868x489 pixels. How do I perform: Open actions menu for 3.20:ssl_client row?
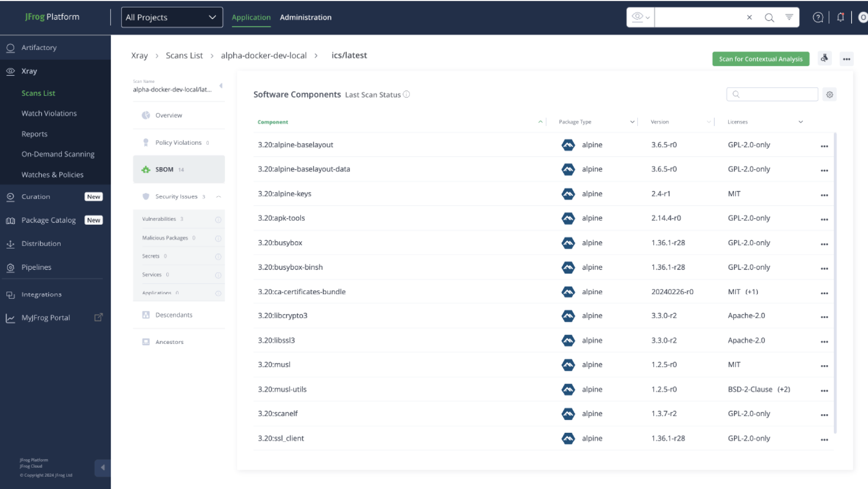click(824, 439)
